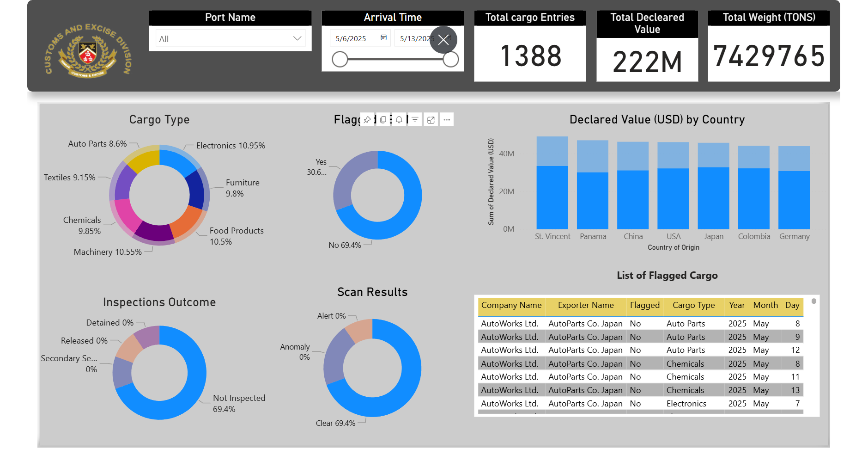Click the Arrival Time slider track
Viewport: 868px width, 455px height.
[395, 59]
